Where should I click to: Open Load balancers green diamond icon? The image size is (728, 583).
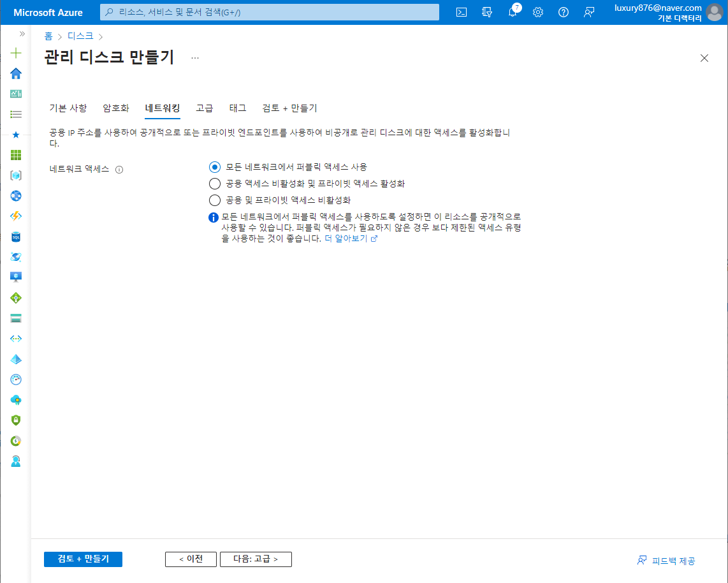pos(16,298)
